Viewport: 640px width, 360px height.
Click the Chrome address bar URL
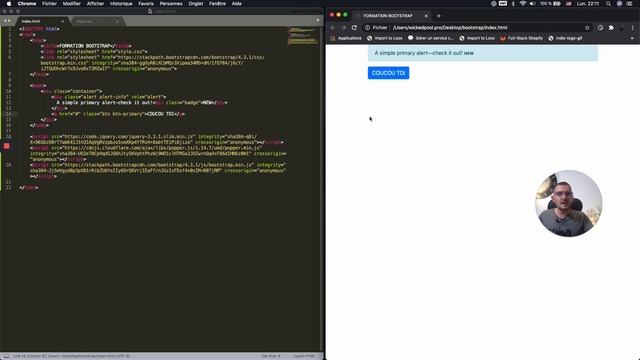[x=450, y=28]
